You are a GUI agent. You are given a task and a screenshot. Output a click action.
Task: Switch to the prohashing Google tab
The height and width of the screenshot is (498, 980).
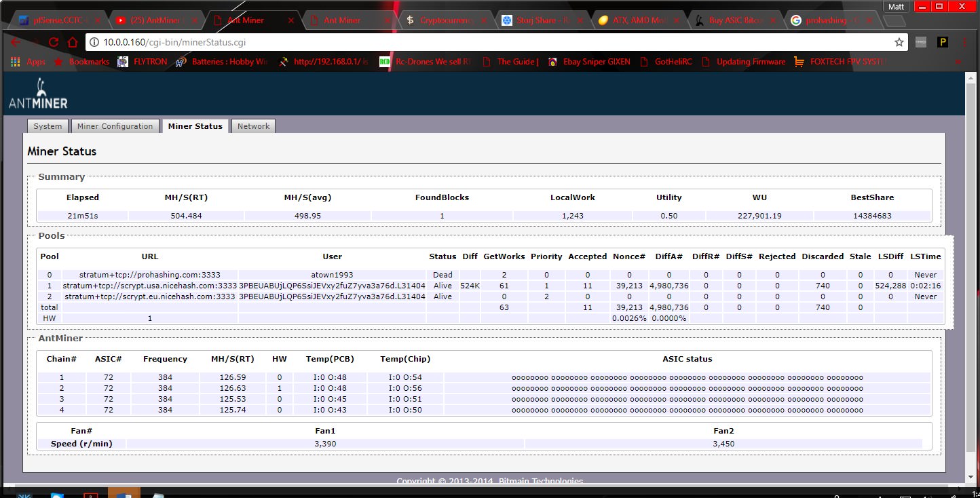[x=833, y=20]
